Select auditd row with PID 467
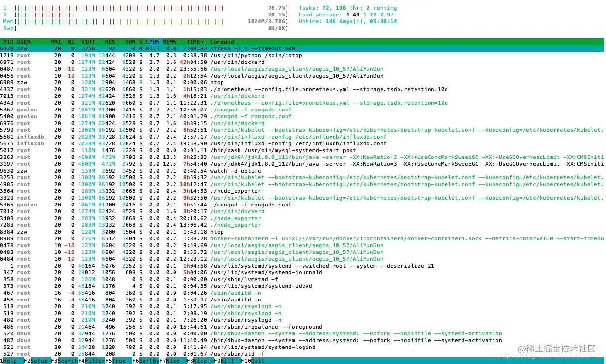Viewport: 606px width, 364px height. point(302,293)
